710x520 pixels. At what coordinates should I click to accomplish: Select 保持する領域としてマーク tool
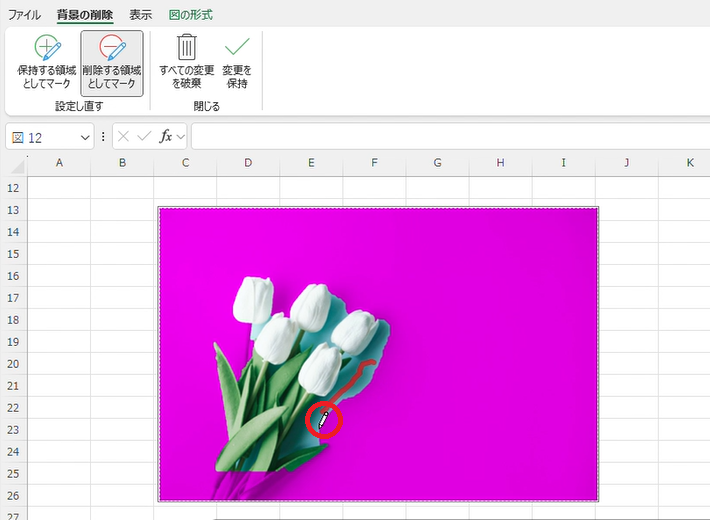point(47,63)
